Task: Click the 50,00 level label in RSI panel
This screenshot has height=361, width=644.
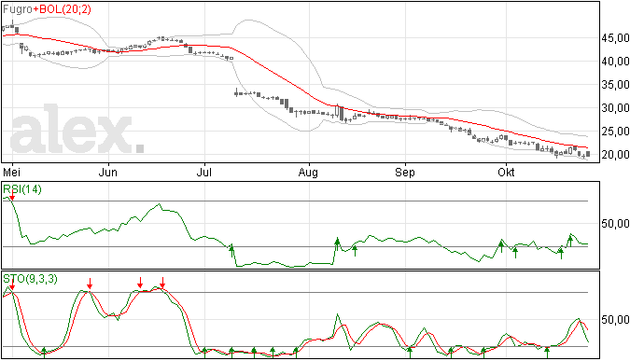Action: 616,224
